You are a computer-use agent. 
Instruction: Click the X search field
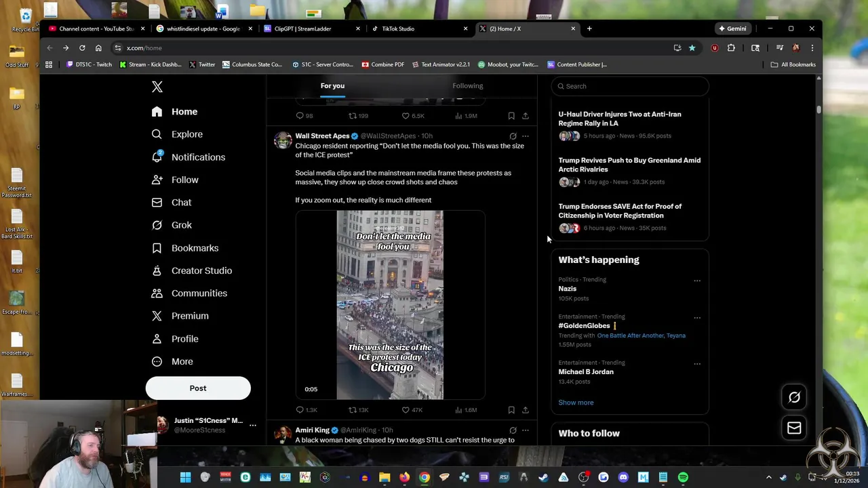(x=630, y=86)
